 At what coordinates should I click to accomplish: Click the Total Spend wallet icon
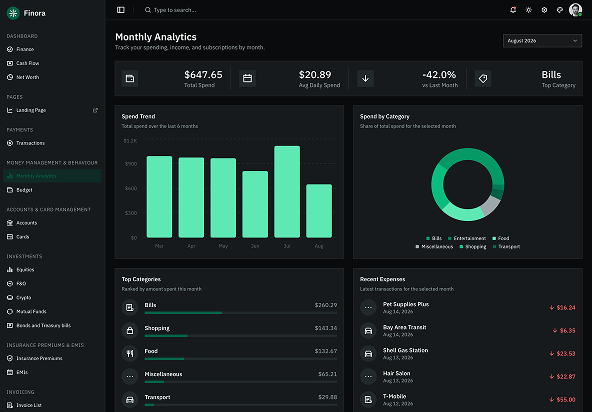click(x=130, y=79)
